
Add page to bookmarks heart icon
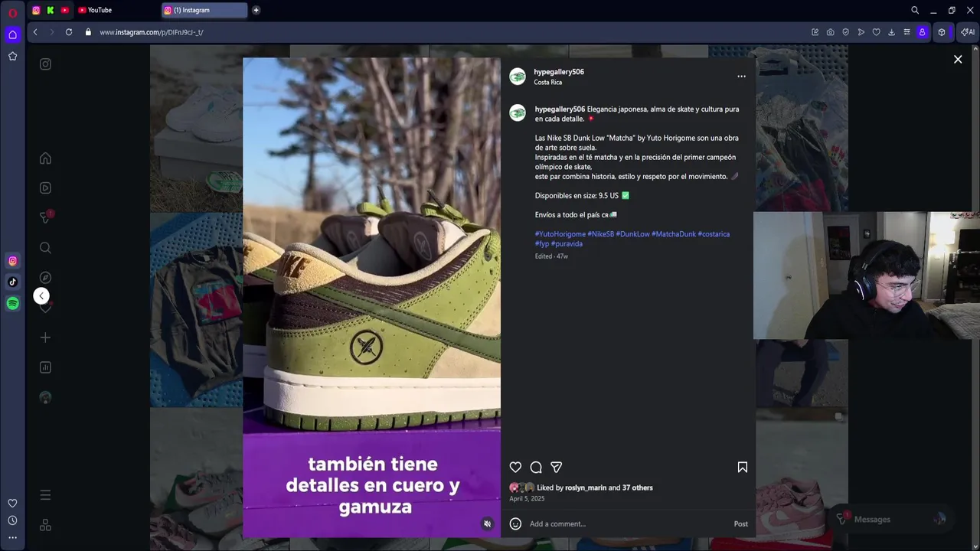[877, 32]
